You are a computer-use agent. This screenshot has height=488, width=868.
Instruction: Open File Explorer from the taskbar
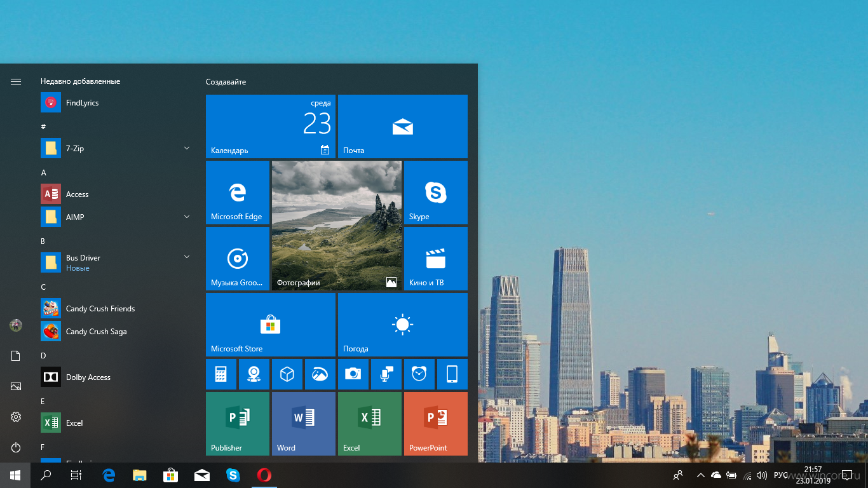coord(140,475)
